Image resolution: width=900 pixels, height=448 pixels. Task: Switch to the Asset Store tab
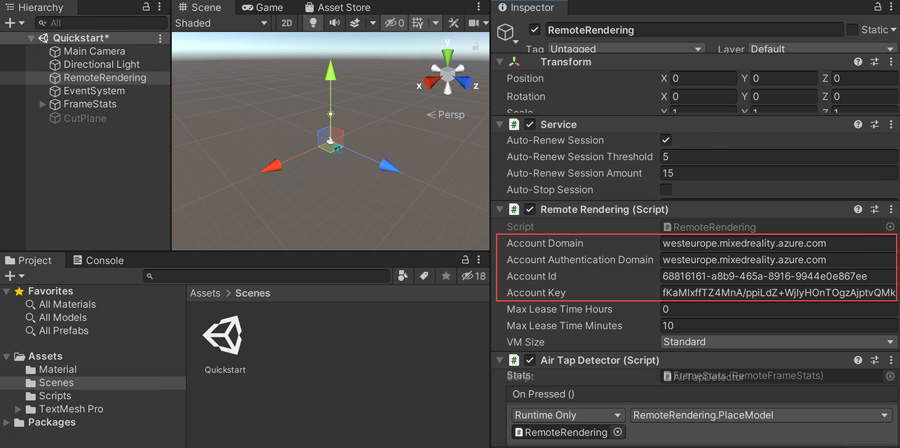(337, 7)
